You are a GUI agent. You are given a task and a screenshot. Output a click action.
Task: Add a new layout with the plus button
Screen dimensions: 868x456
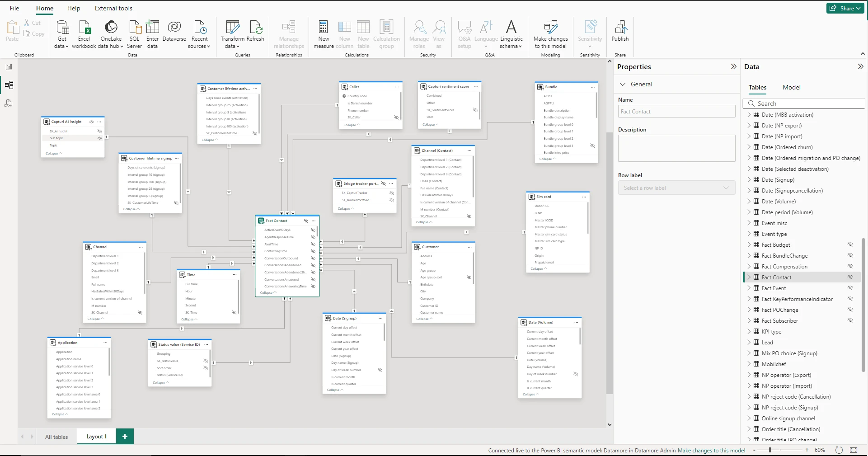(125, 437)
